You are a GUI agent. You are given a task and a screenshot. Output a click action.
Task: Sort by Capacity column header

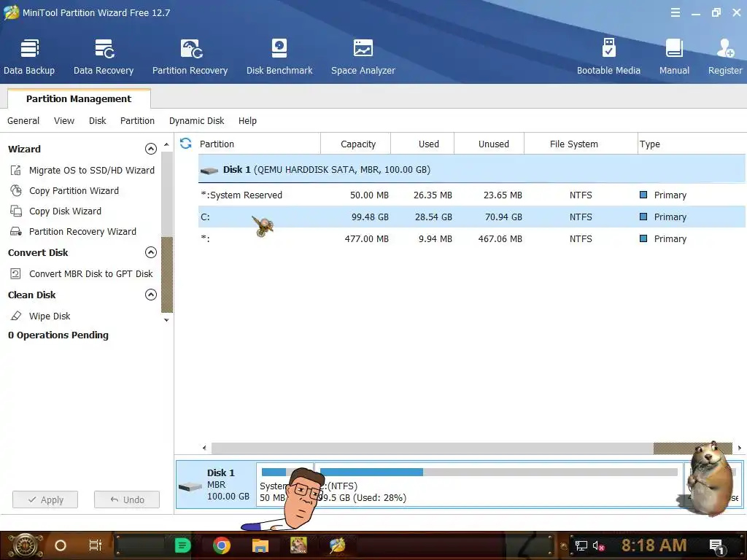pos(356,144)
